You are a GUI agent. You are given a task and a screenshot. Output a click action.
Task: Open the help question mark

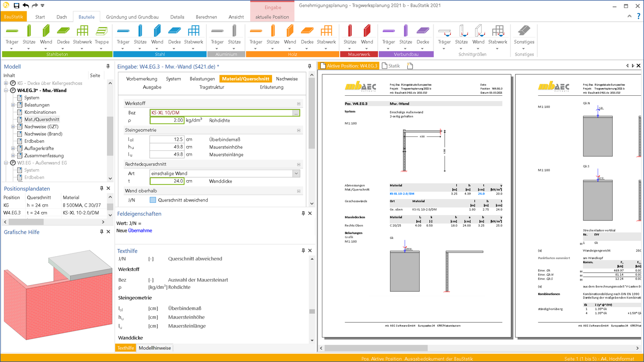click(x=638, y=16)
